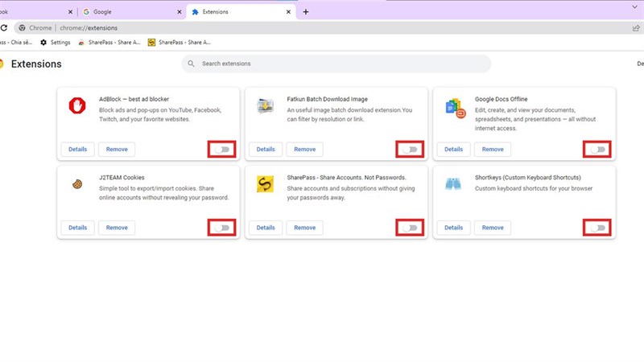Open SharePass Details

point(266,228)
